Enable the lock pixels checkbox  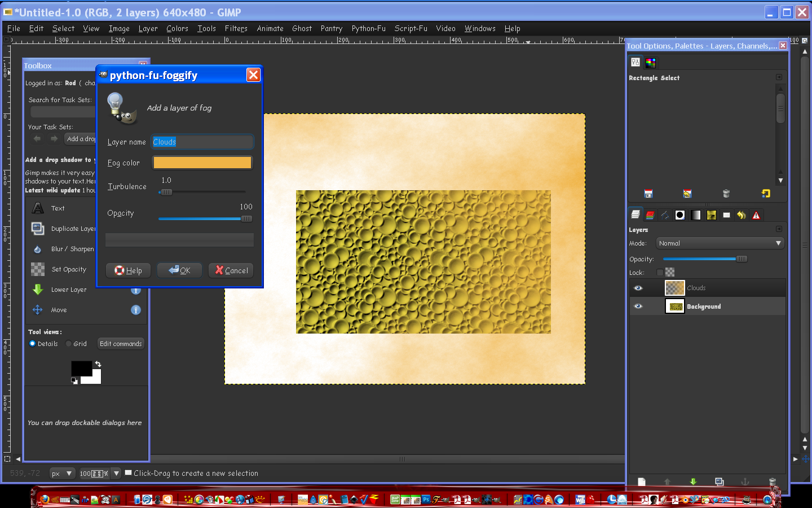tap(660, 273)
